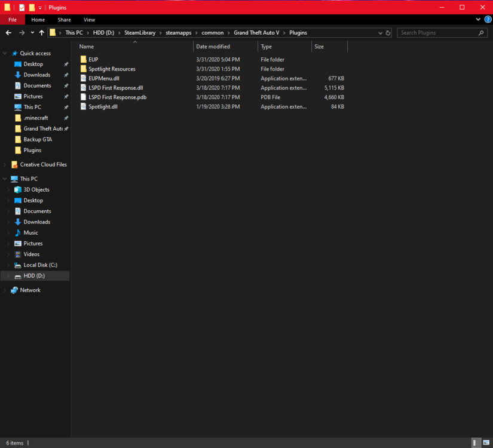Click common in the address path
The height and width of the screenshot is (448, 493).
click(213, 33)
